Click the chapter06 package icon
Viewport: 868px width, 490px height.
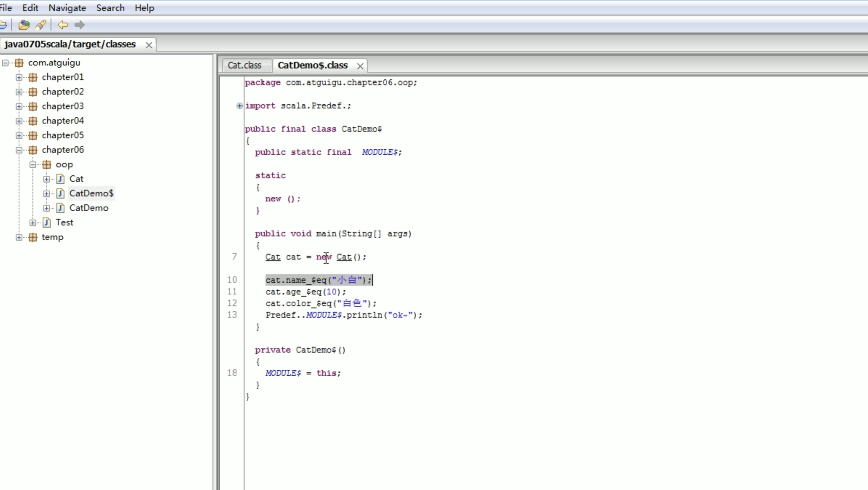pos(33,150)
